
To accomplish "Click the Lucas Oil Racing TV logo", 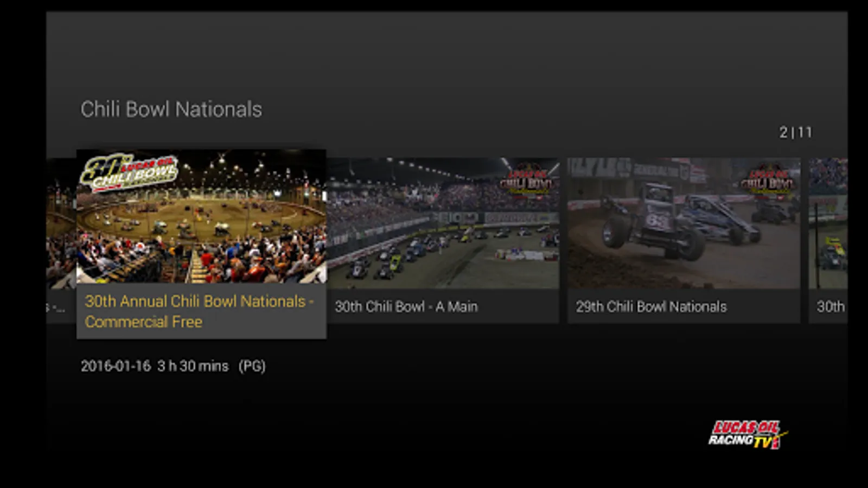I will pyautogui.click(x=748, y=435).
